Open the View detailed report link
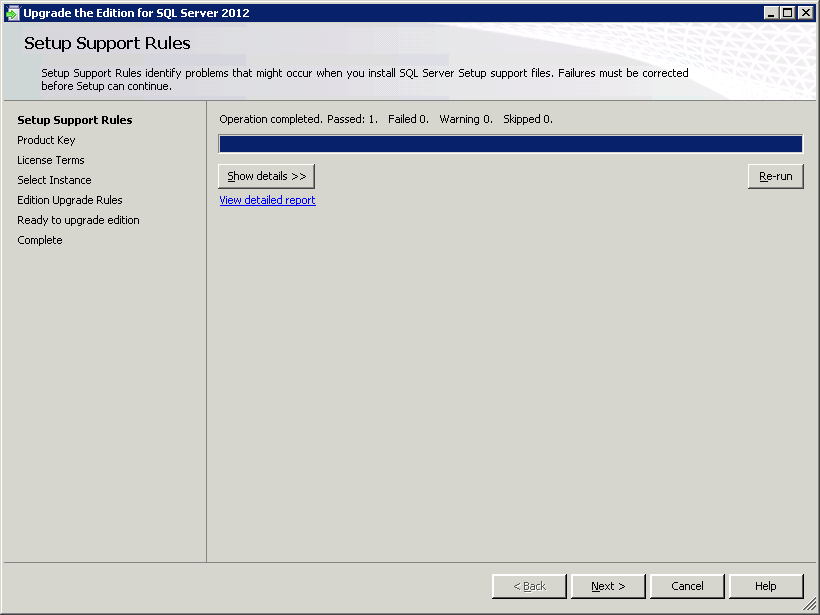820x615 pixels. (x=267, y=200)
